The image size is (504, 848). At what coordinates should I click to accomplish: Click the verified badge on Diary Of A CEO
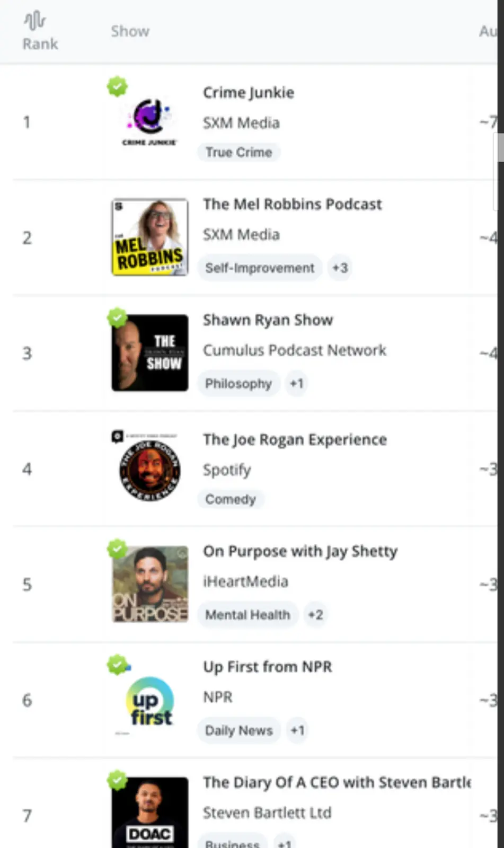pos(117,780)
